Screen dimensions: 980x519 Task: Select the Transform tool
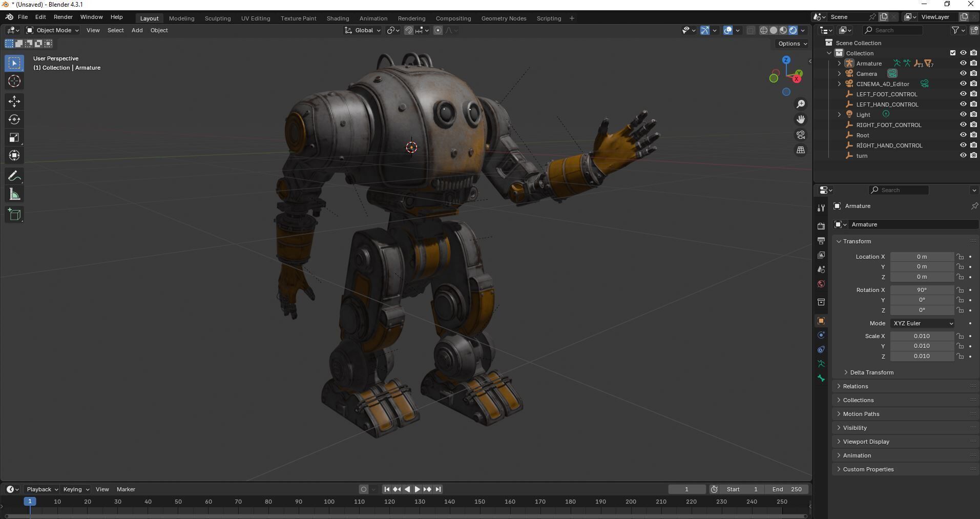14,155
